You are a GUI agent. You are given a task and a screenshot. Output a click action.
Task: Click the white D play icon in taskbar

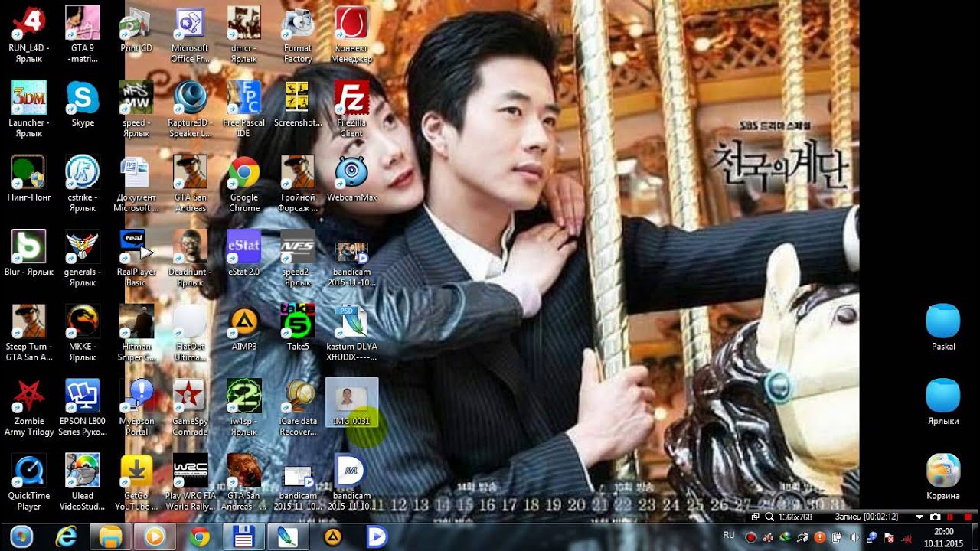376,536
